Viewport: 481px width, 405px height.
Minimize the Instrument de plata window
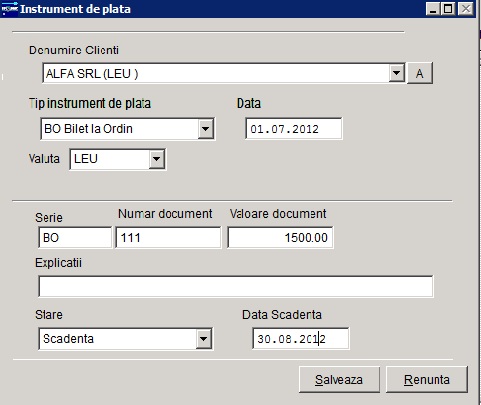point(433,9)
